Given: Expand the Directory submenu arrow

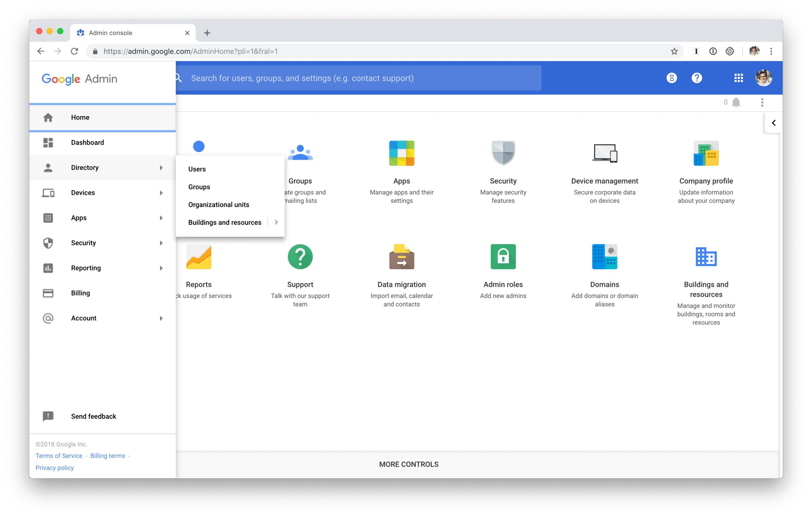Looking at the screenshot, I should (161, 167).
